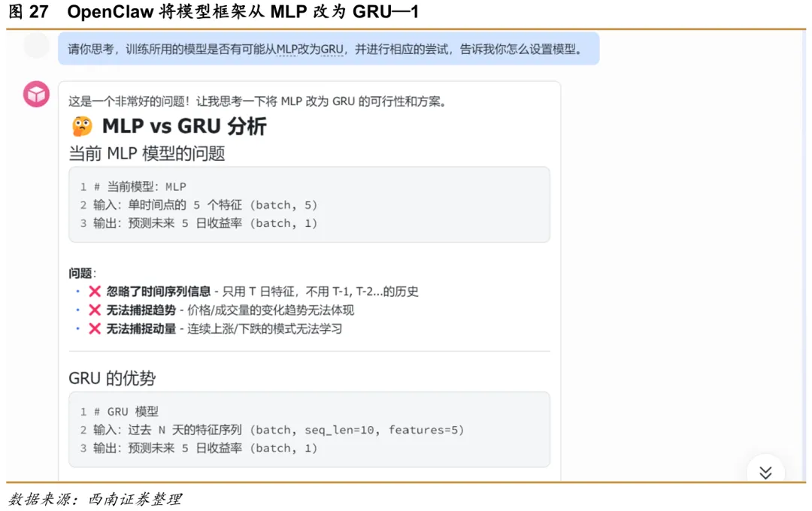Screen dimensions: 812x511
Task: Click the user avatar beside the blue message
Action: [36, 46]
